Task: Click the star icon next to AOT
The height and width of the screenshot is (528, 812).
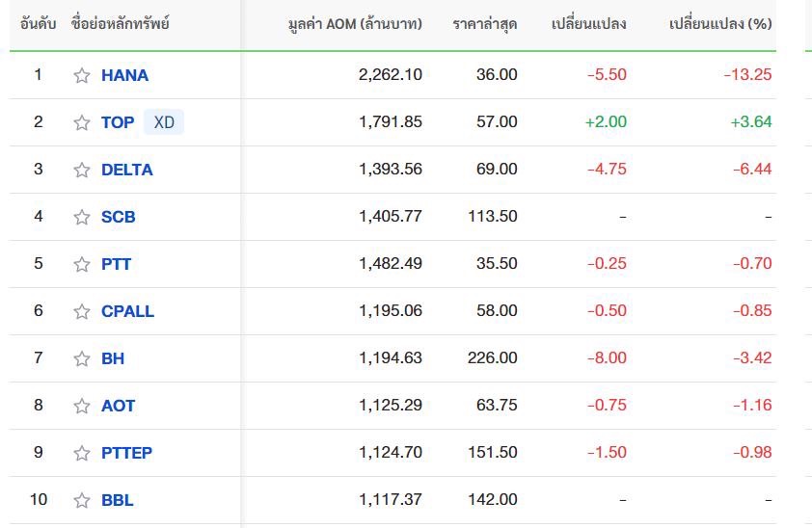Action: [81, 406]
